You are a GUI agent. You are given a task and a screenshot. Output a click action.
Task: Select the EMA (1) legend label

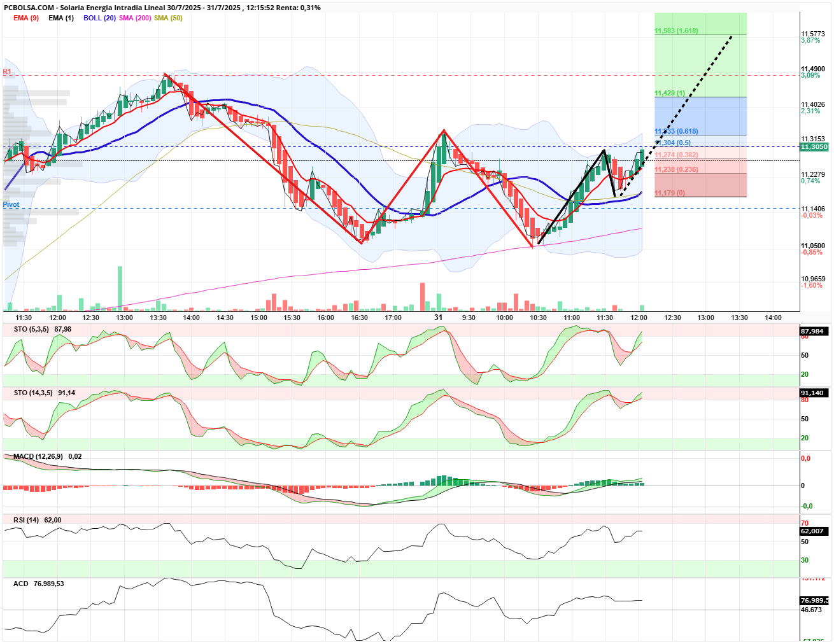pos(61,18)
